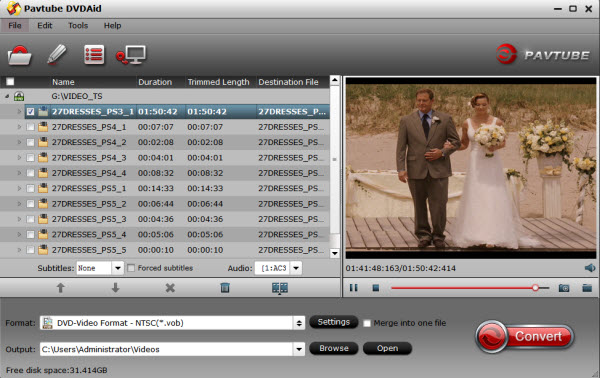Open the Subtitles dropdown
This screenshot has height=378, width=600.
point(118,268)
